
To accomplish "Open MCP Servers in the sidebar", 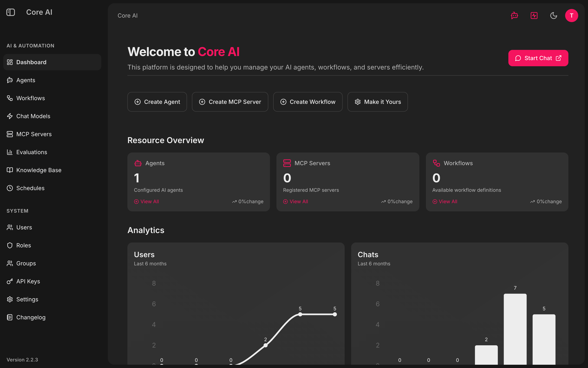I will point(52,134).
